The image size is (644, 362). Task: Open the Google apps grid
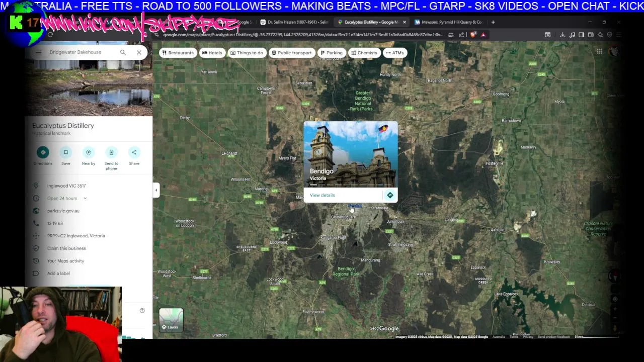[600, 51]
